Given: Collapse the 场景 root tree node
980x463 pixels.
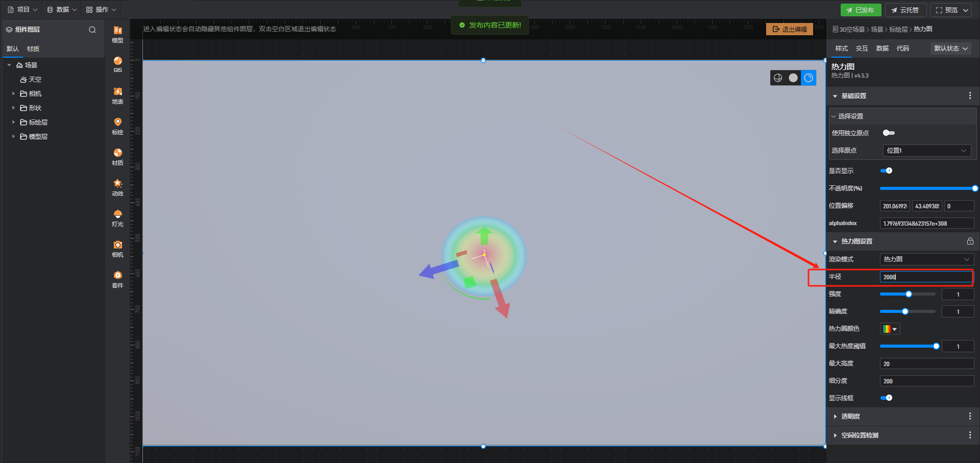Looking at the screenshot, I should coord(9,65).
